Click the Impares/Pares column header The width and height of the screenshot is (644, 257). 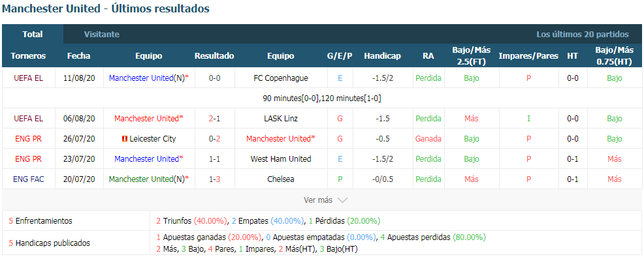(528, 55)
